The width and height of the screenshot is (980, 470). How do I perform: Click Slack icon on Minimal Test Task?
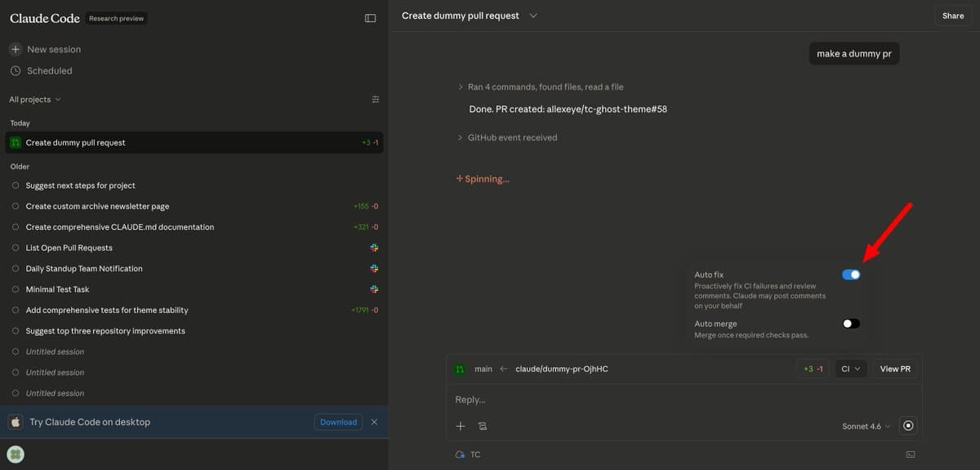click(375, 289)
